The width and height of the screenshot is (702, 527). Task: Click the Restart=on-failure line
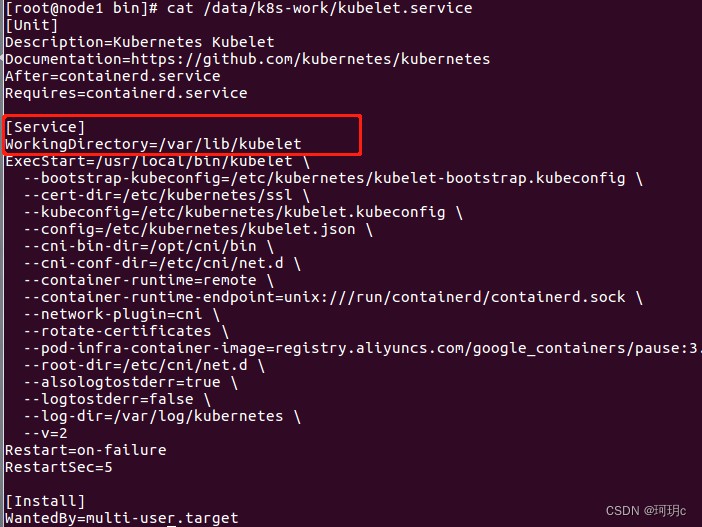tap(86, 450)
